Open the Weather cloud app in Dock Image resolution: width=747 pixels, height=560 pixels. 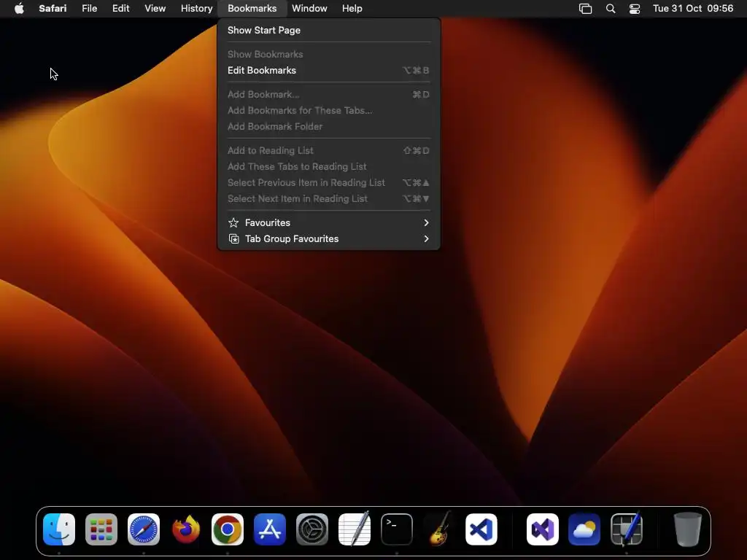click(584, 529)
